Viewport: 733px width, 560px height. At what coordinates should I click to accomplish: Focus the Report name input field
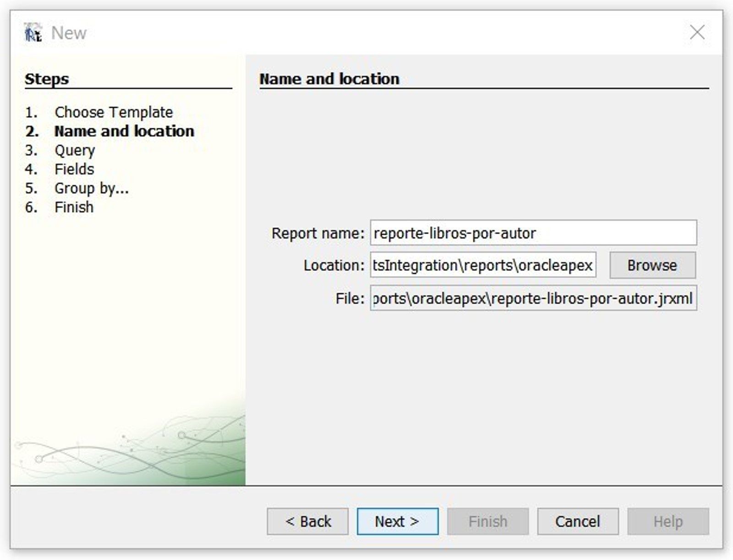tap(533, 233)
